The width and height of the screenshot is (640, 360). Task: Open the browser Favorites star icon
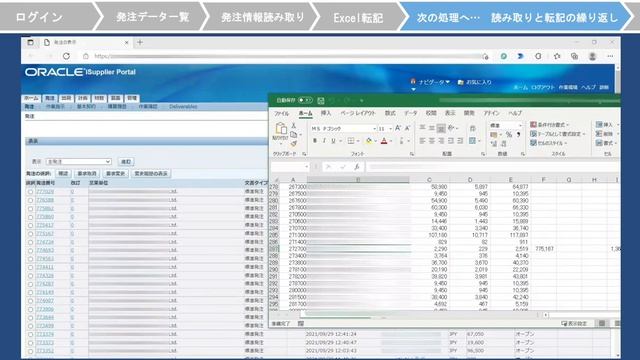coord(557,56)
